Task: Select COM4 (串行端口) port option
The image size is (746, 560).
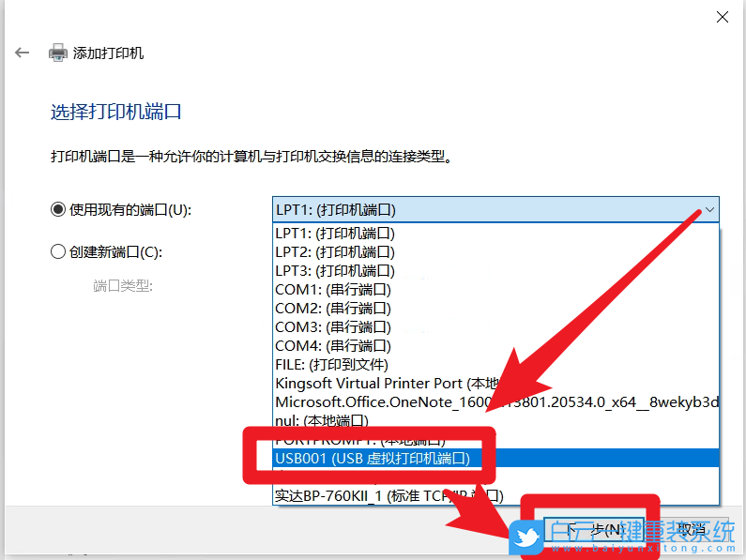Action: click(x=333, y=345)
